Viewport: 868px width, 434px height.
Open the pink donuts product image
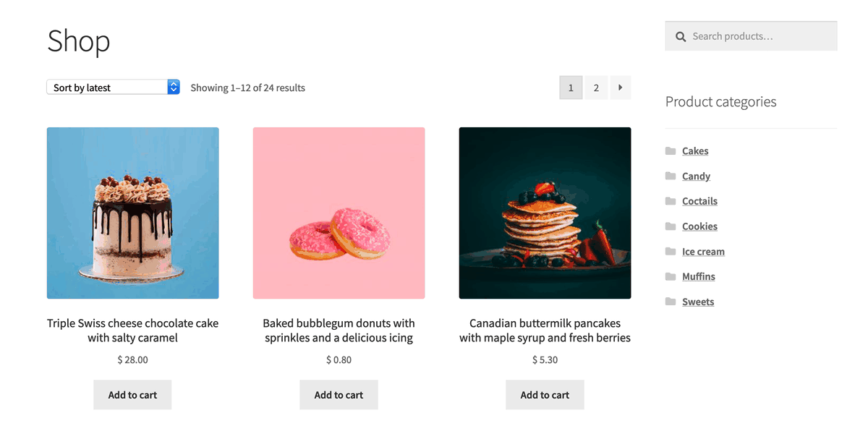coord(339,213)
